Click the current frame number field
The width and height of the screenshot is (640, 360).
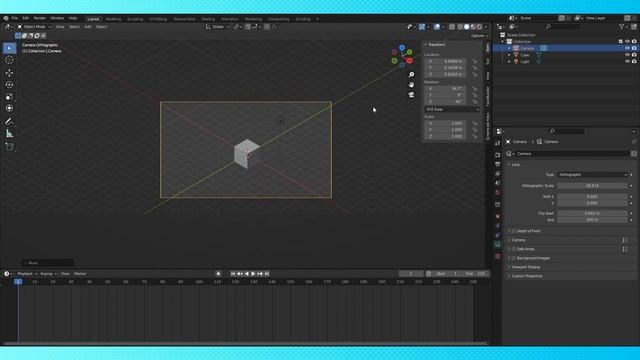click(x=411, y=274)
